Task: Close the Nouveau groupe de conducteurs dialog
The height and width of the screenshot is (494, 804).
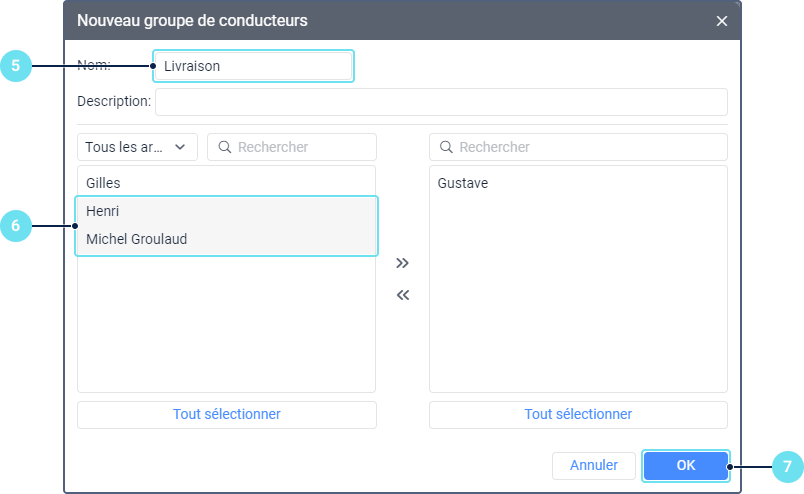Action: (x=722, y=21)
